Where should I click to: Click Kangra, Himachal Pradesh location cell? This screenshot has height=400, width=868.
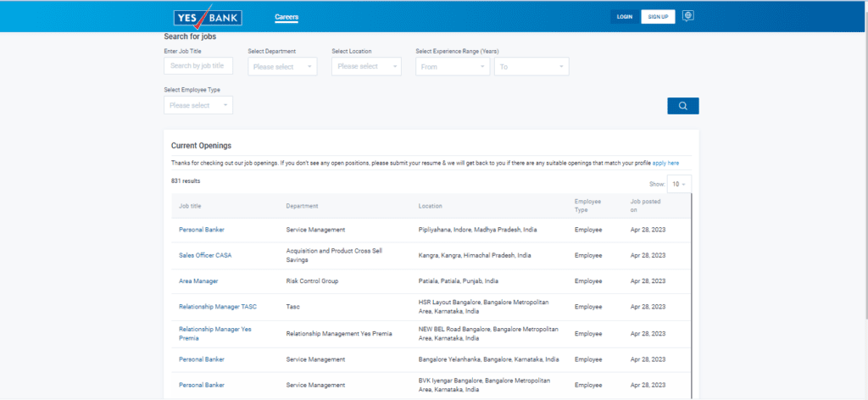(475, 256)
